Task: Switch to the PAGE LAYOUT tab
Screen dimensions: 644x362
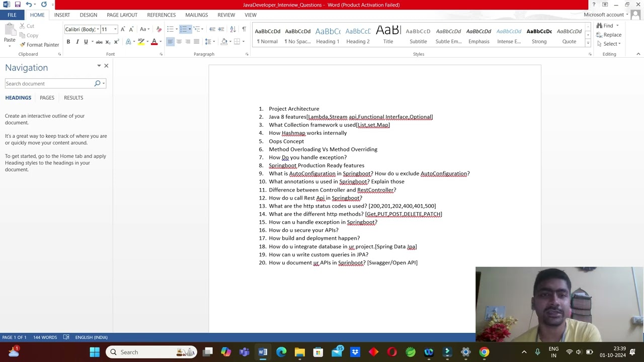Action: point(122,15)
